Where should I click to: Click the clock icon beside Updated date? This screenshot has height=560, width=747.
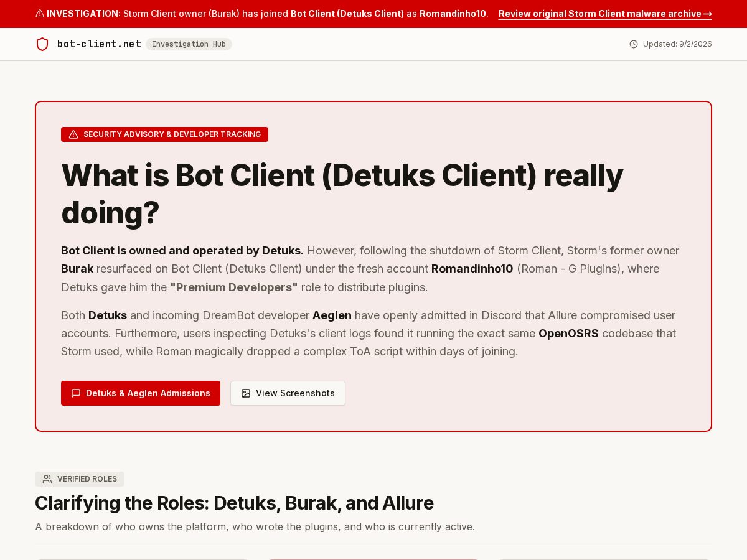[634, 44]
